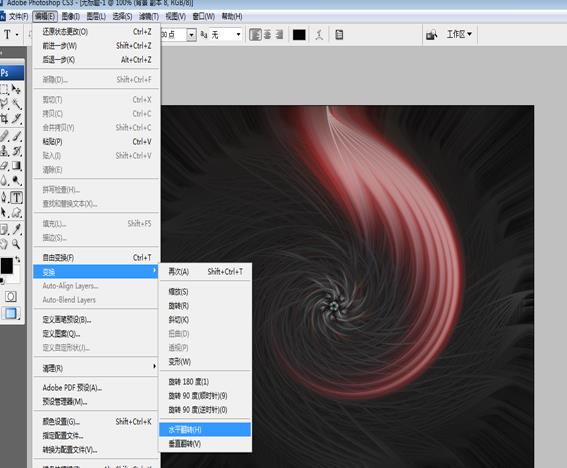Screen dimensions: 567x468
Task: Click the Go to Bridge icon
Action: [x=432, y=35]
